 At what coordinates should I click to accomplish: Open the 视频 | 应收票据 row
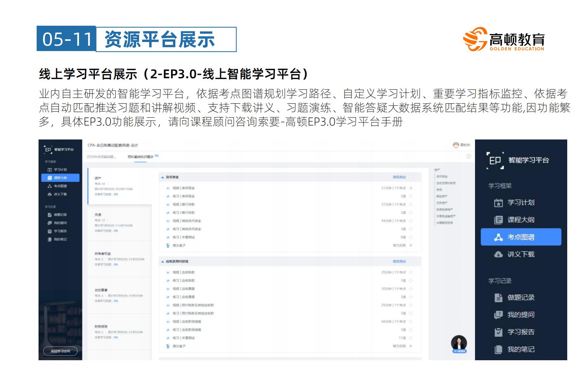point(290,289)
